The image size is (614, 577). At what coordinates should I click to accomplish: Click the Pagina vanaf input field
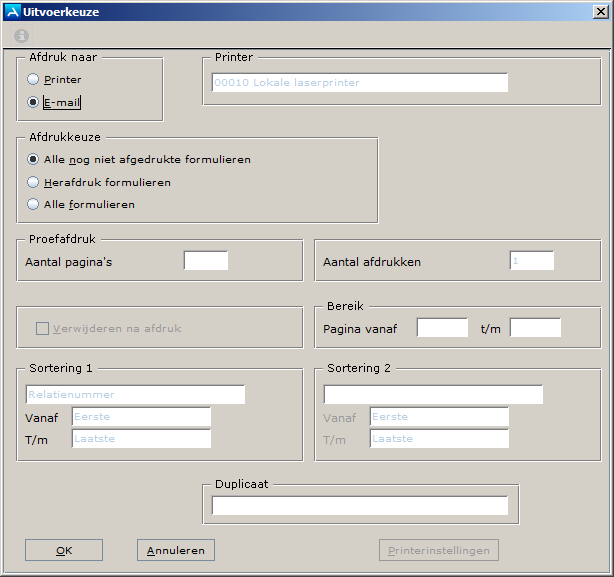tap(442, 328)
